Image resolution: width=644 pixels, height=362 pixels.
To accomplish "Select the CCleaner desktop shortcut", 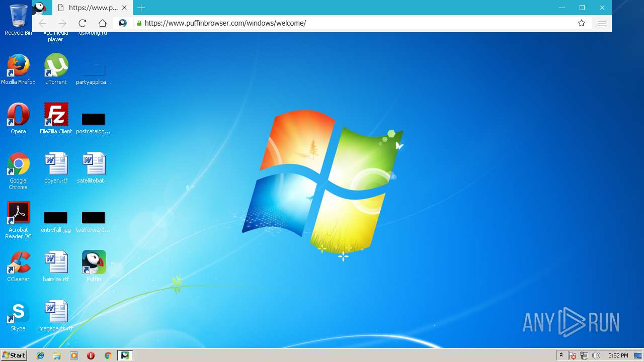I will (x=18, y=266).
